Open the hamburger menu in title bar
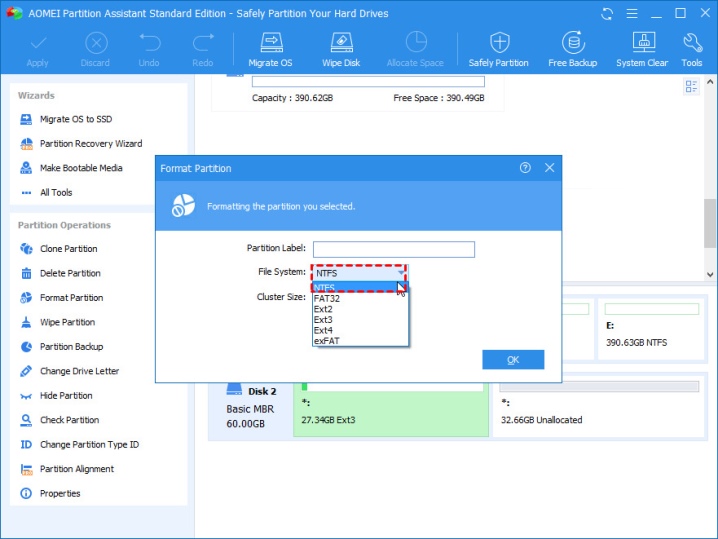 coord(632,14)
